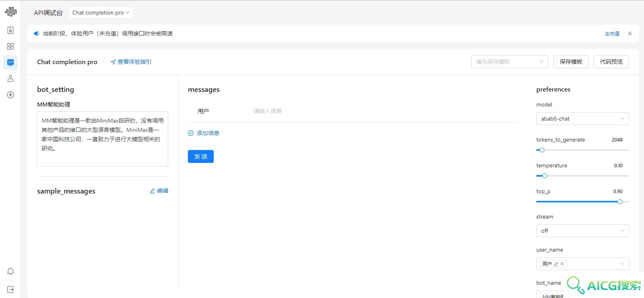Click the temperature value 0.10
The image size is (644, 298).
618,166
